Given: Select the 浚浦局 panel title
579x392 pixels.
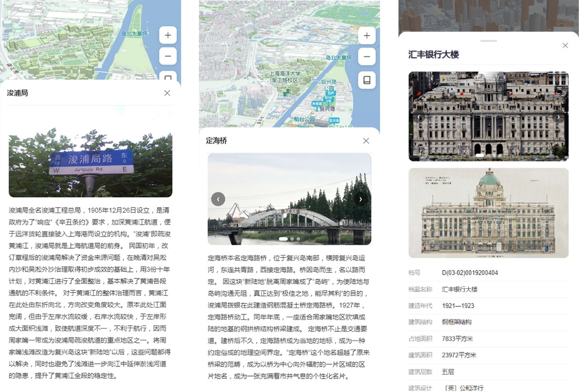Looking at the screenshot, I should pos(17,93).
